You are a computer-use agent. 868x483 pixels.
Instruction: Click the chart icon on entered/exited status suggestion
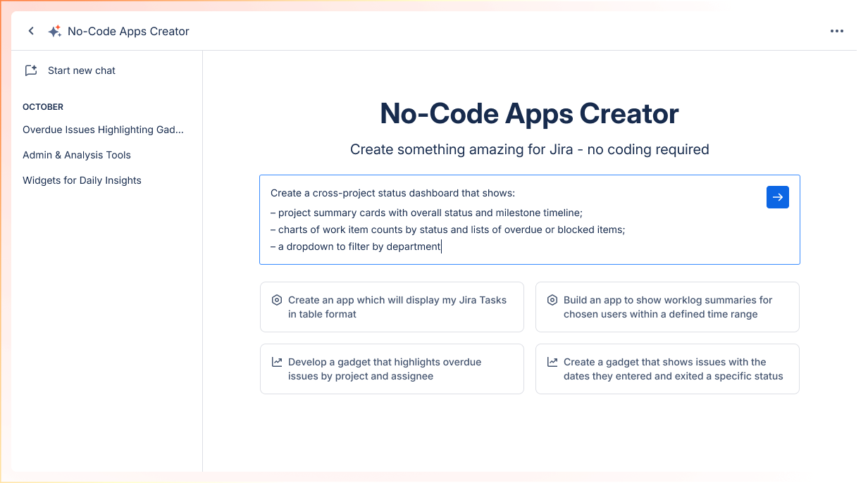pos(552,362)
